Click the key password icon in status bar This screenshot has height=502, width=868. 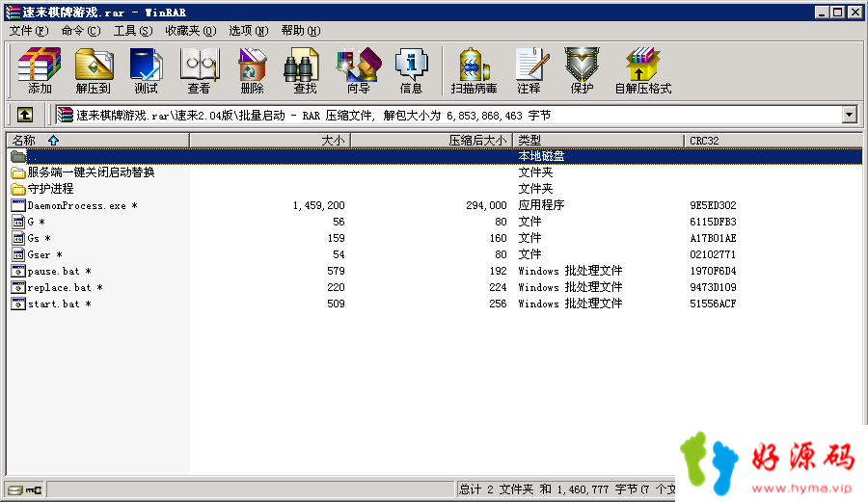coord(35,489)
